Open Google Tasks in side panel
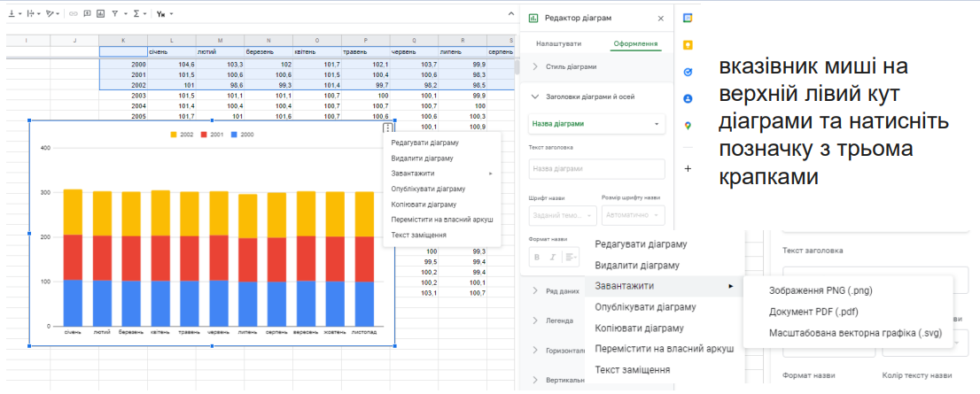The image size is (980, 394). click(x=688, y=72)
